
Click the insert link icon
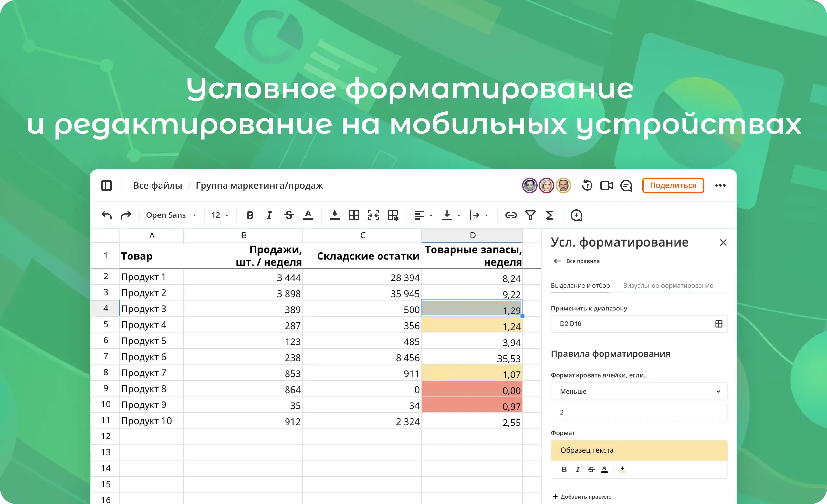coord(510,215)
